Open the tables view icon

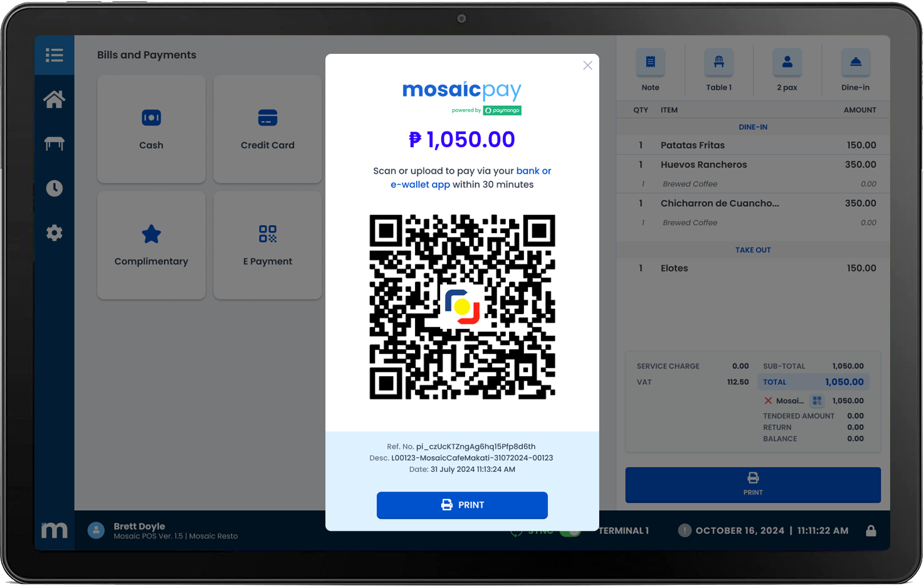tap(55, 144)
